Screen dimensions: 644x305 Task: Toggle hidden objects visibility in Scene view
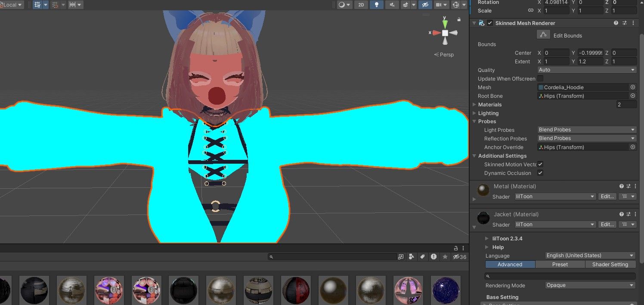(425, 5)
